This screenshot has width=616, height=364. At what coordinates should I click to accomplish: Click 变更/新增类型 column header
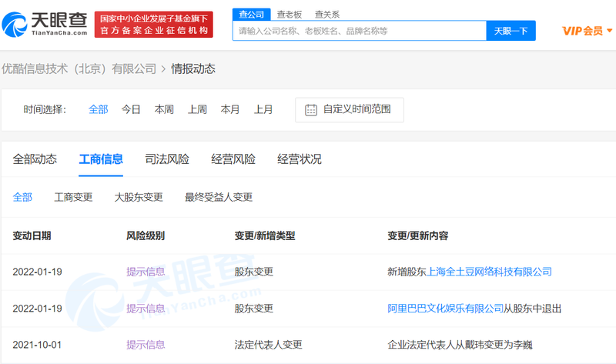click(x=265, y=235)
